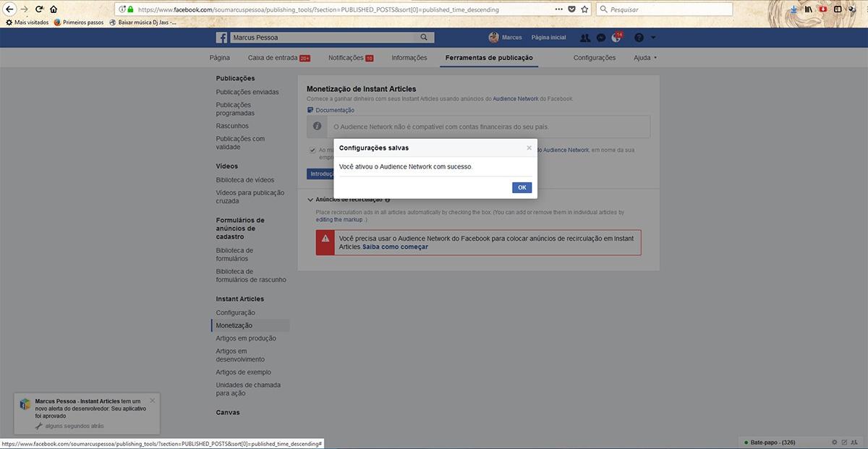Open Artigos em produção in sidebar
This screenshot has width=868, height=449.
[246, 338]
